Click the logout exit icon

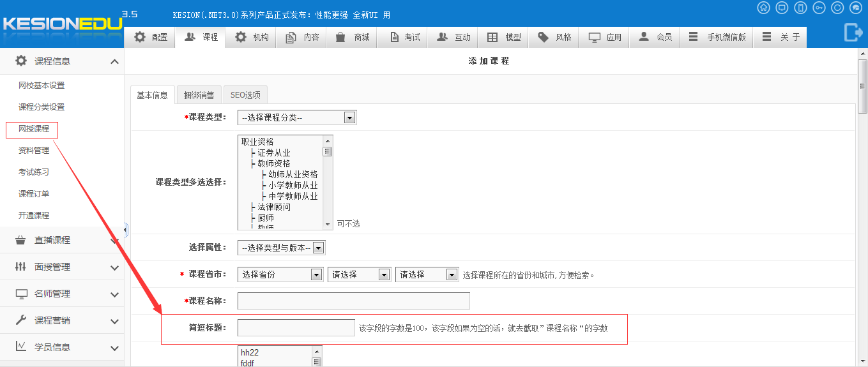click(853, 32)
